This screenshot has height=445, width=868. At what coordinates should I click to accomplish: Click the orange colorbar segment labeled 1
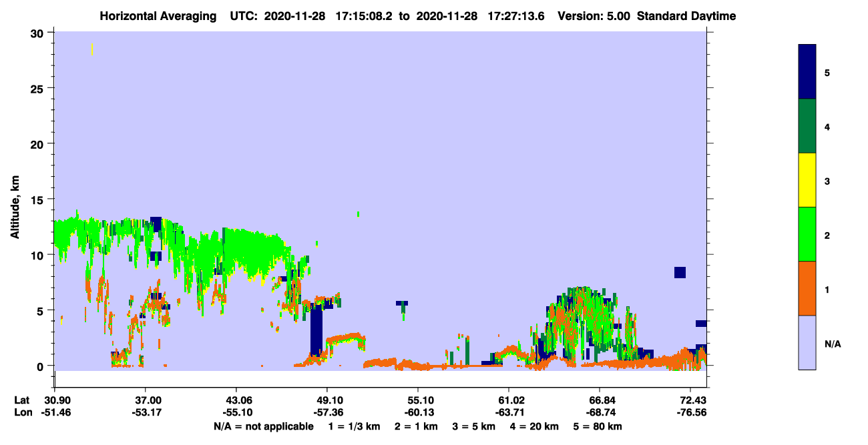pyautogui.click(x=807, y=288)
